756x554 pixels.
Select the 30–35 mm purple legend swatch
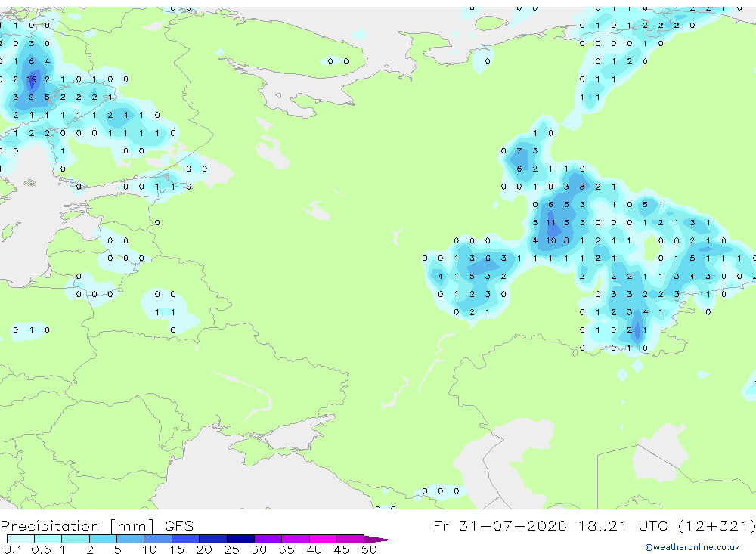pos(268,539)
